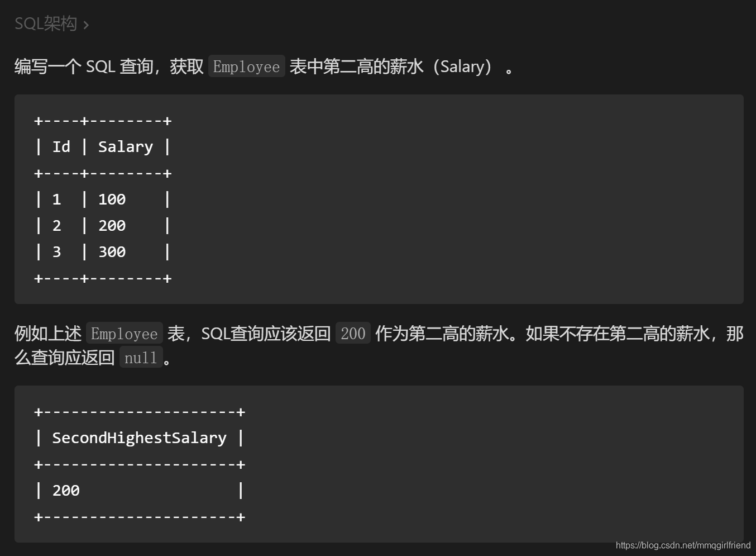Select the inline code value null
This screenshot has width=756, height=556.
click(x=141, y=358)
